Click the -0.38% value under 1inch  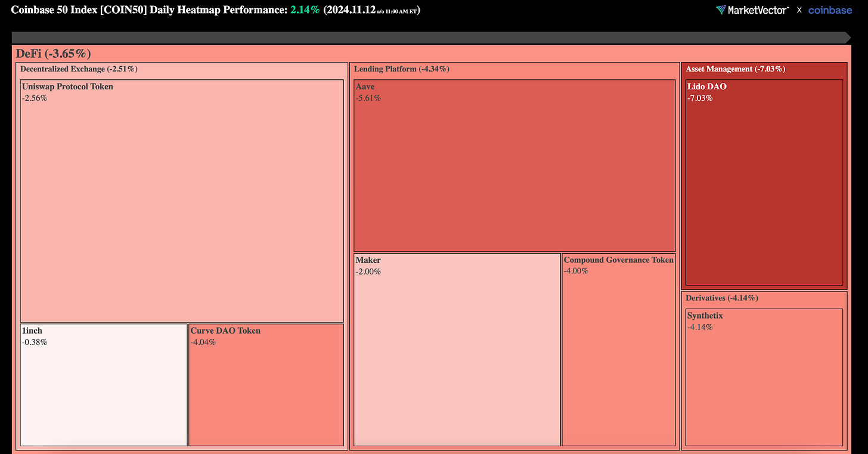coord(35,342)
